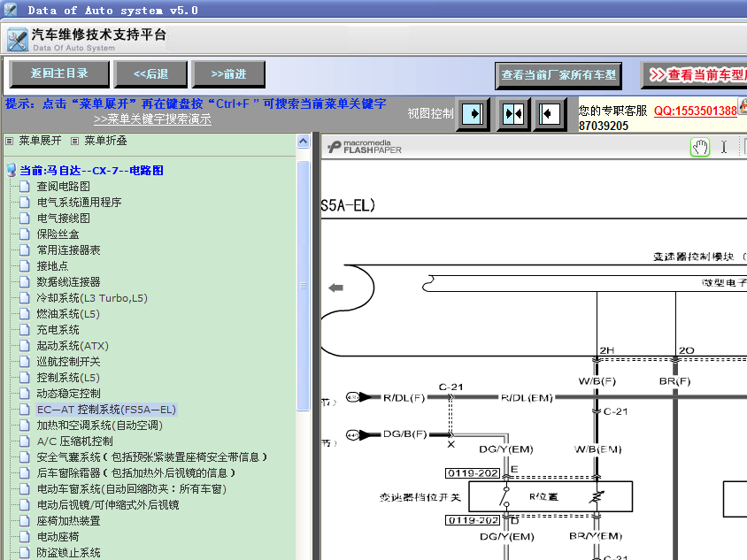Click the red 查看当前车型 button

coord(694,75)
